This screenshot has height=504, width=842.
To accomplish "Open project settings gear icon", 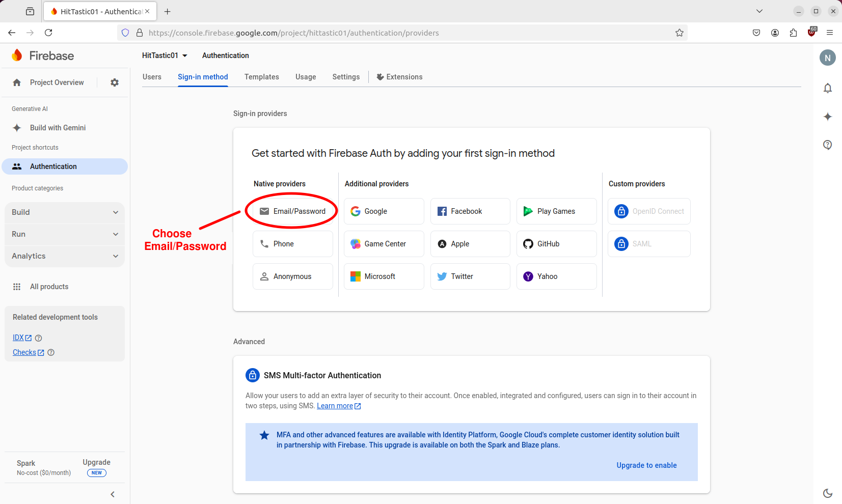I will pos(115,82).
